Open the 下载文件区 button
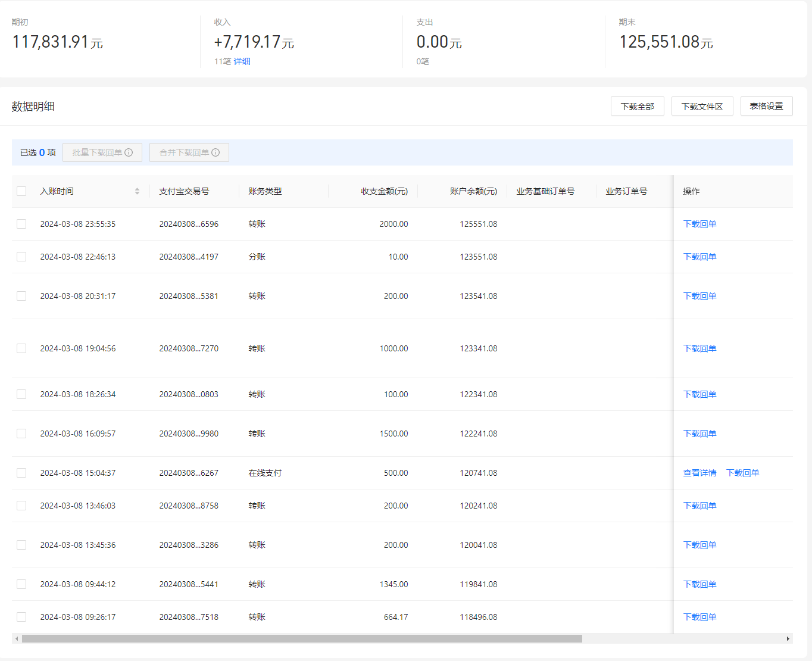The width and height of the screenshot is (812, 661). pos(702,106)
